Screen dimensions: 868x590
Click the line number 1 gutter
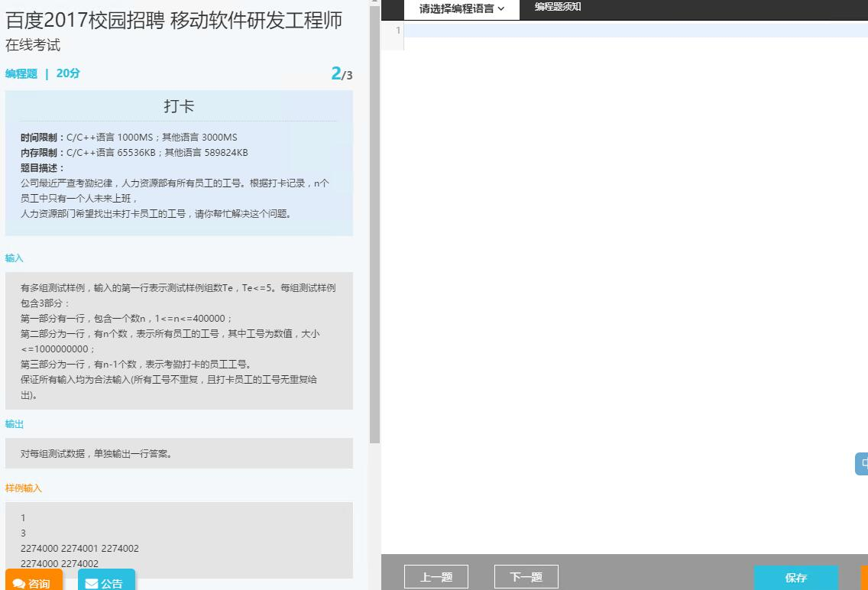tap(397, 31)
